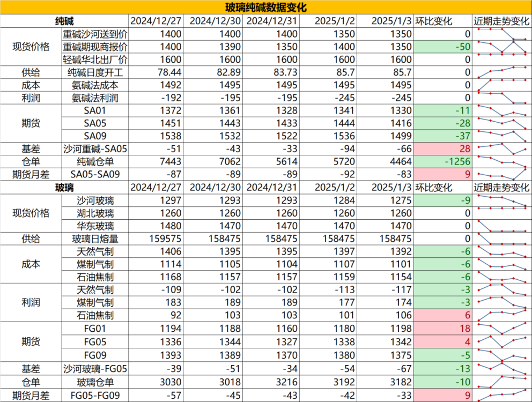532x402 pixels.
Task: Select the value 1499 in SA09 row
Action: [x=401, y=136]
